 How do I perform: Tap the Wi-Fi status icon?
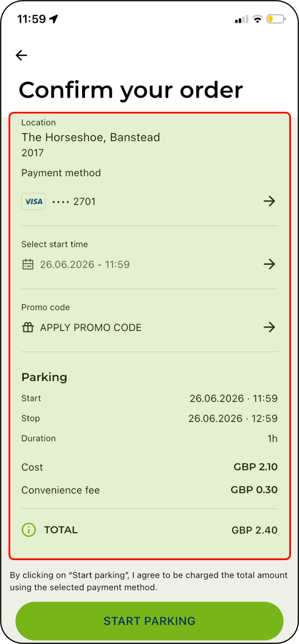[257, 19]
